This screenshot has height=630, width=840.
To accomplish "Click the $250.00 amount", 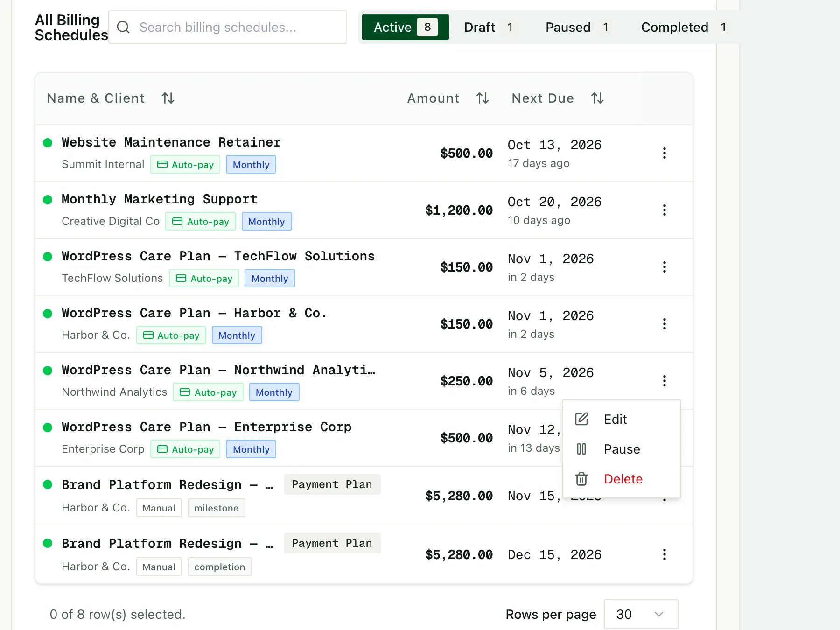I will [466, 381].
